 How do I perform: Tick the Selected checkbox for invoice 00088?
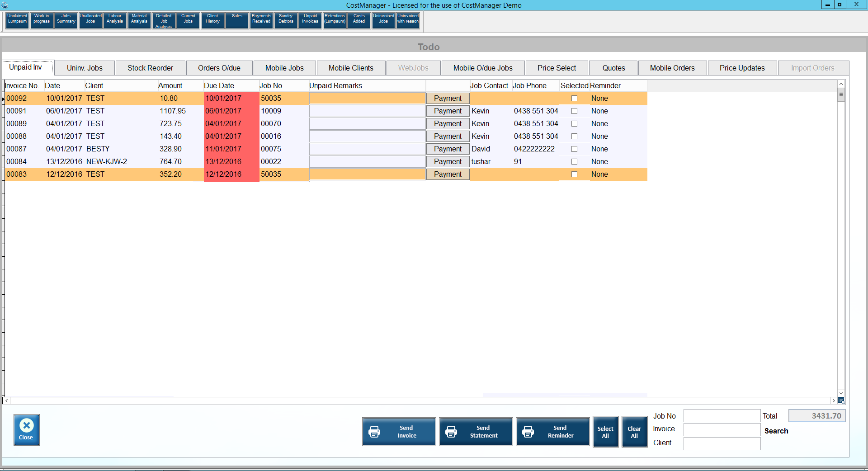(574, 137)
